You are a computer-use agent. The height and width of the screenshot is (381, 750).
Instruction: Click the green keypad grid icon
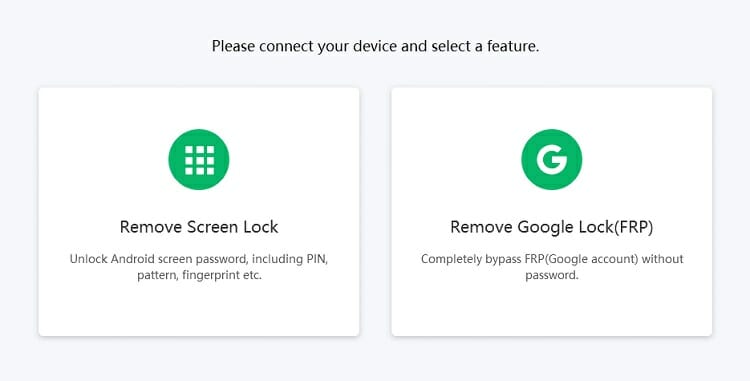click(199, 159)
